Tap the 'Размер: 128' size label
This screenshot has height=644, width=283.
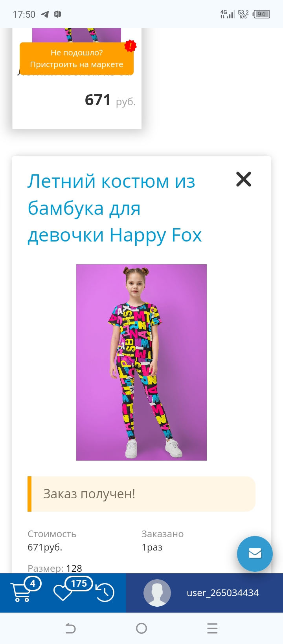click(x=55, y=568)
